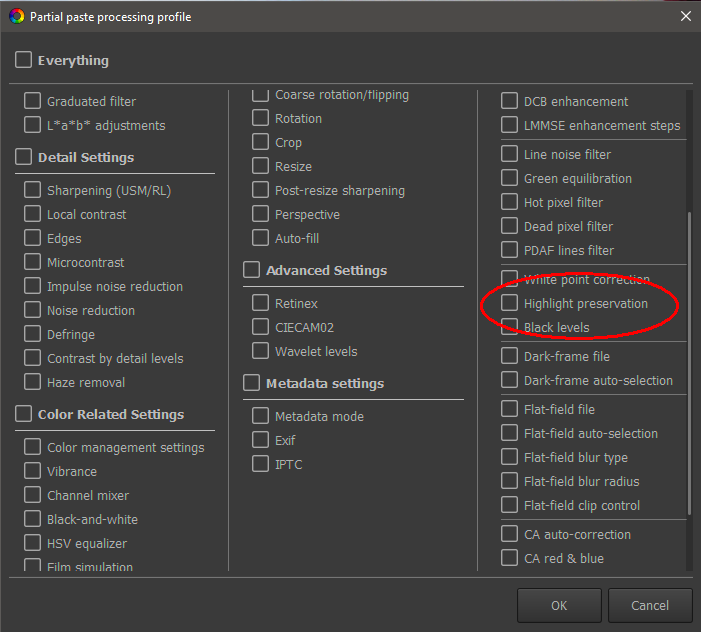Check the Rotation option
Viewport: 701px width, 632px height.
pos(260,118)
